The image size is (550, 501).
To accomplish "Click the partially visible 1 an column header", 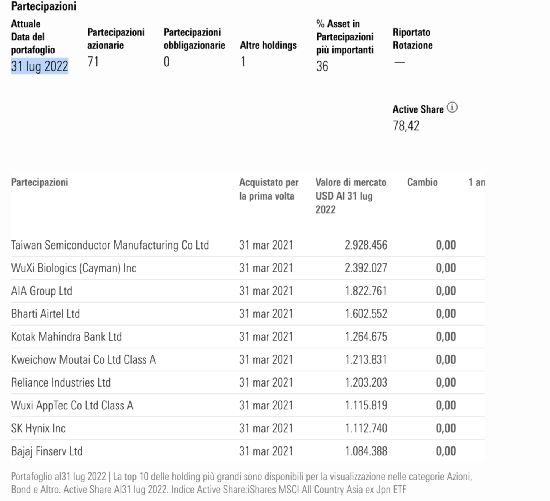I will pyautogui.click(x=477, y=182).
